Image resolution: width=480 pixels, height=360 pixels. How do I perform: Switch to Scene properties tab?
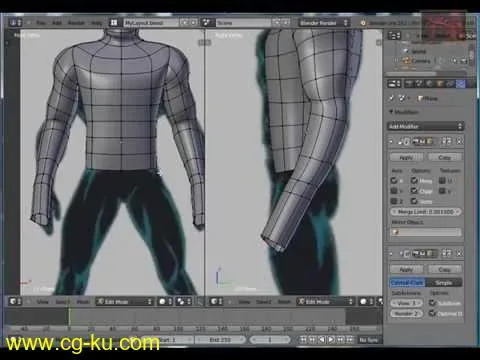click(x=420, y=84)
